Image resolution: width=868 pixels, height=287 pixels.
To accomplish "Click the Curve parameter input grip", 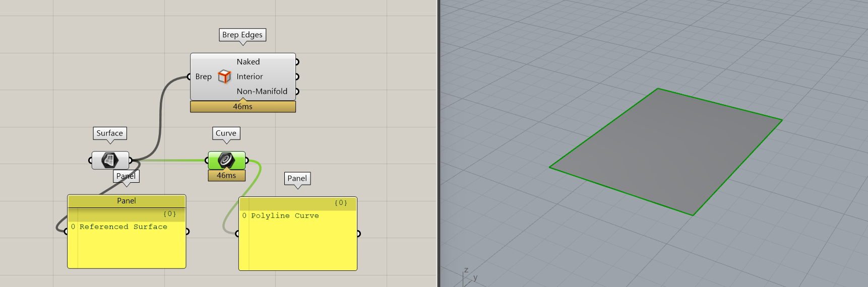I will (207, 161).
